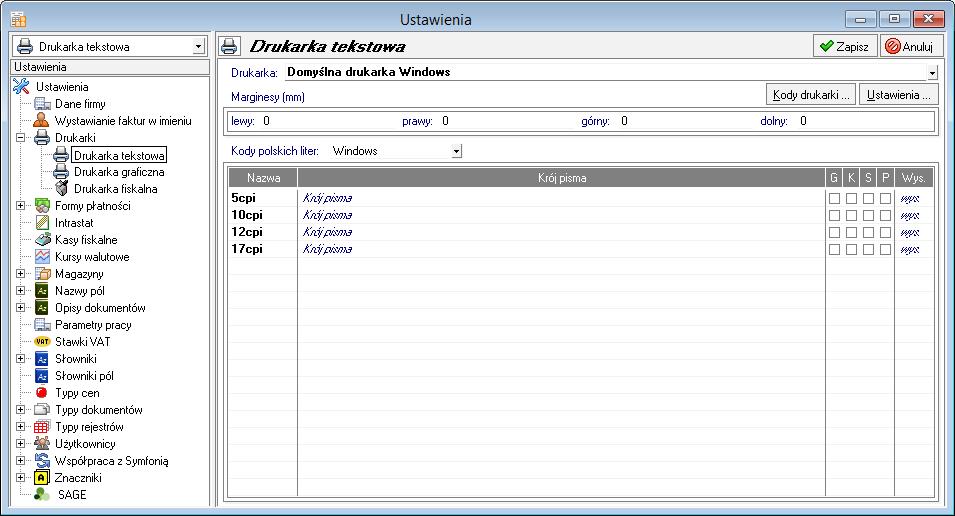Viewport: 955px width, 516px height.
Task: Click the Kursy walutowe chart icon
Action: [x=42, y=257]
